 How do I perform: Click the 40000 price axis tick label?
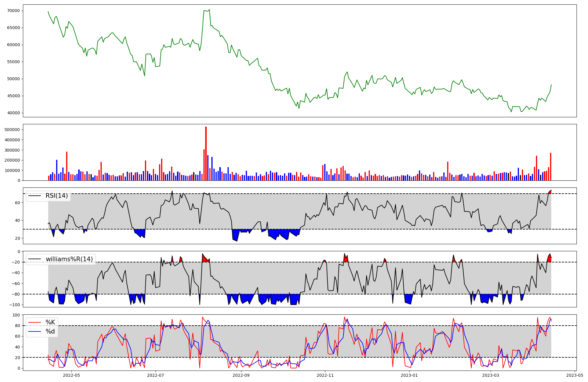13,113
